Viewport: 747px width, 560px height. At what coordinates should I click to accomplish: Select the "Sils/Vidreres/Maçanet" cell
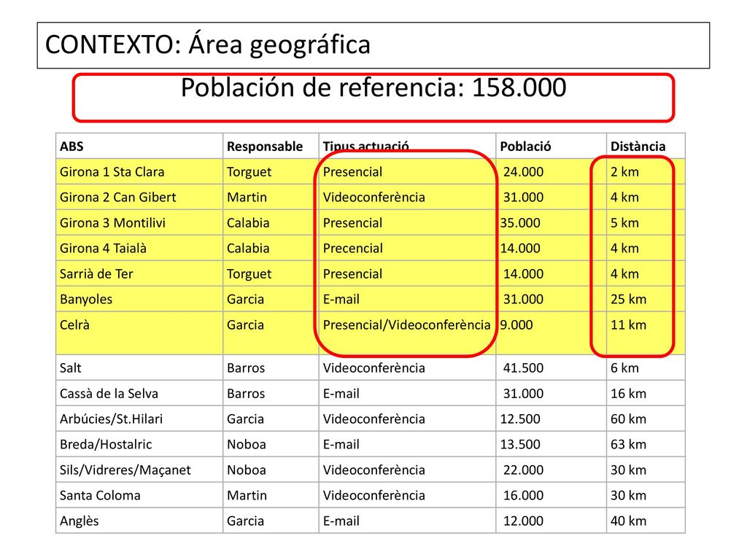(125, 470)
